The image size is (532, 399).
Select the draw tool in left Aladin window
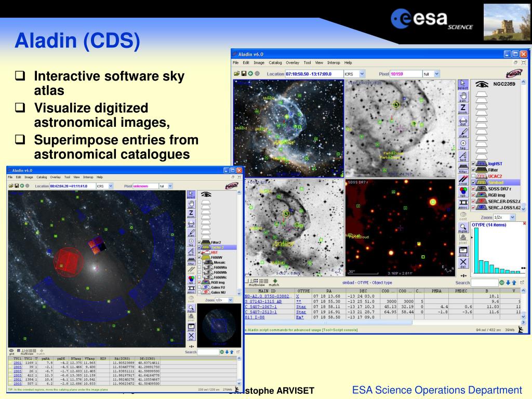(191, 232)
